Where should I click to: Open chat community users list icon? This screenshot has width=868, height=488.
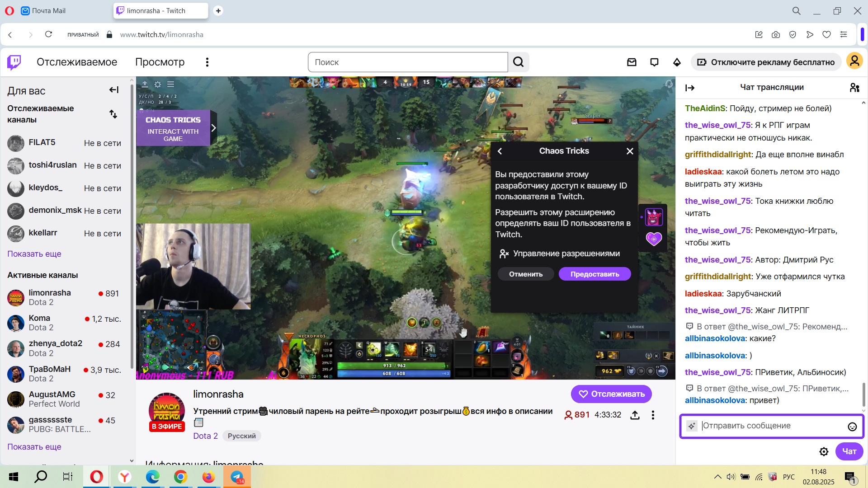pyautogui.click(x=854, y=88)
